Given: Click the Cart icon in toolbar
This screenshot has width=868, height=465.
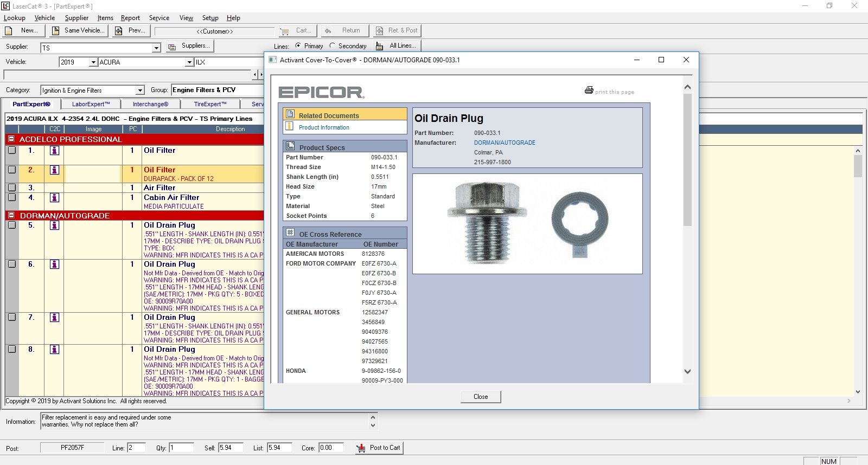Looking at the screenshot, I should [x=285, y=31].
